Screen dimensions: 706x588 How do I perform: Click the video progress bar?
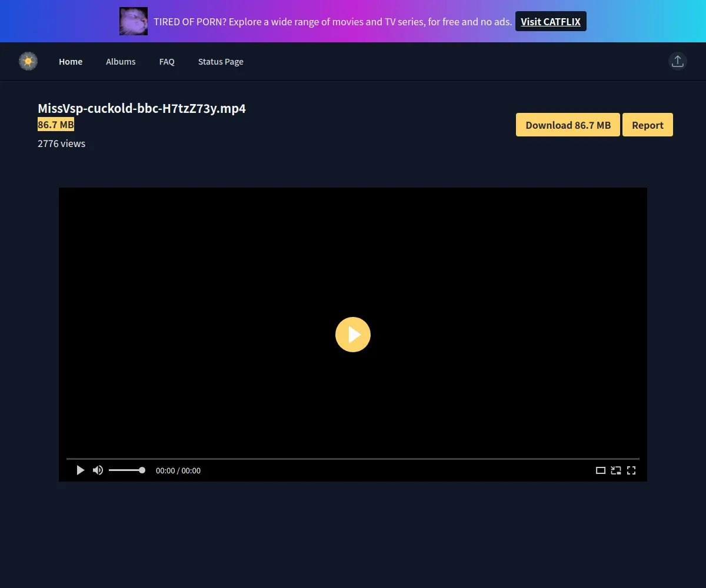[353, 459]
